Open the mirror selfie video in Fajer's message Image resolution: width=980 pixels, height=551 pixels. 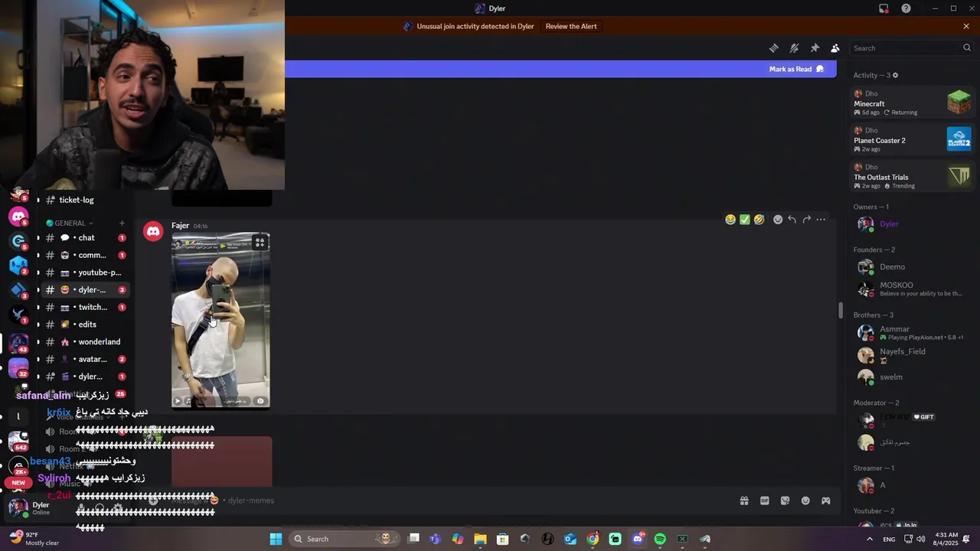(220, 321)
